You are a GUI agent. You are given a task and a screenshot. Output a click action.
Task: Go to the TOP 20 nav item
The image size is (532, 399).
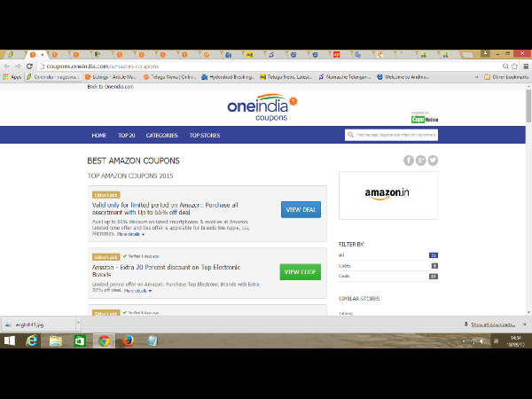pos(126,136)
